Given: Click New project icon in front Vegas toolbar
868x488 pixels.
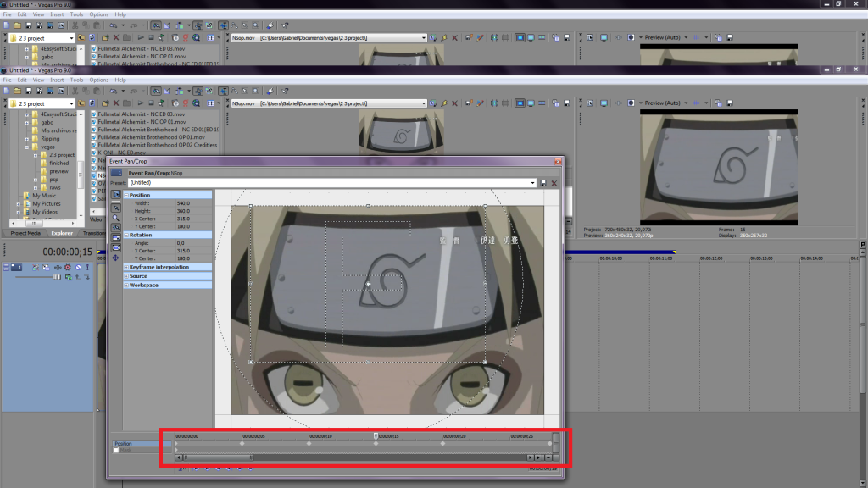Looking at the screenshot, I should (7, 91).
